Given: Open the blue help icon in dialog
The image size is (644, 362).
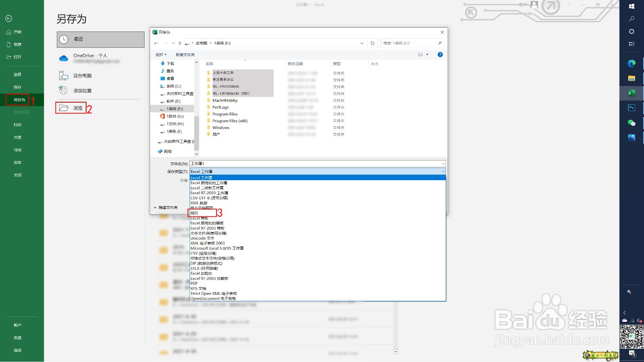Looking at the screenshot, I should [x=440, y=55].
